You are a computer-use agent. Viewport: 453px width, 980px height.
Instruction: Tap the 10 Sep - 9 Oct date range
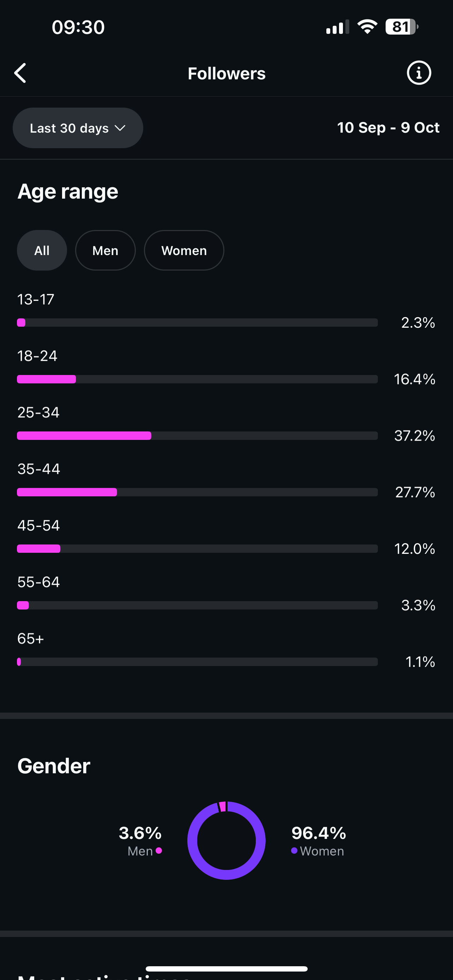[x=388, y=128]
